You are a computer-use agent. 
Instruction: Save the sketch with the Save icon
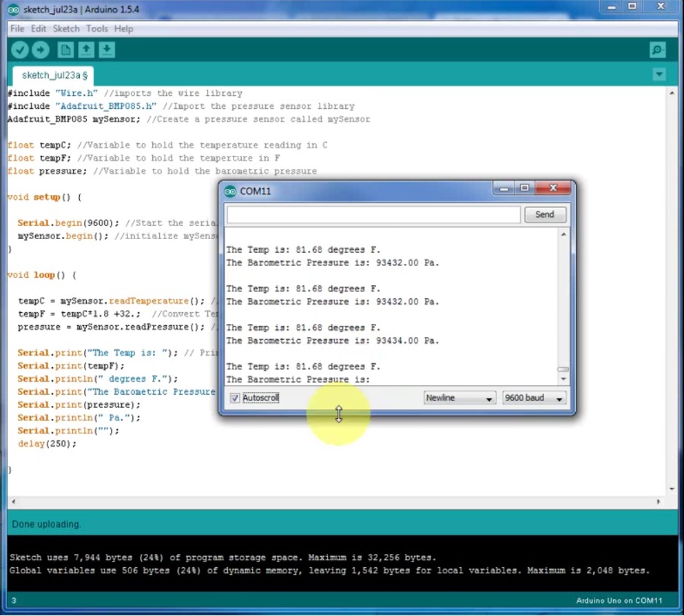pyautogui.click(x=107, y=50)
